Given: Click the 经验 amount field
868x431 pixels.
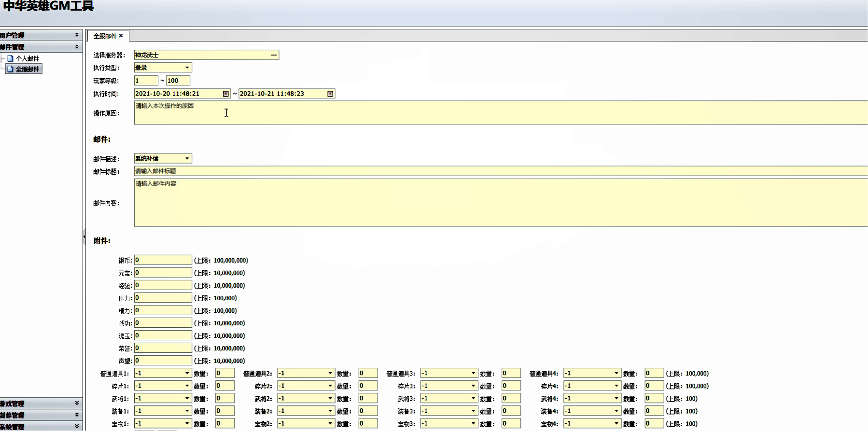Looking at the screenshot, I should point(163,285).
